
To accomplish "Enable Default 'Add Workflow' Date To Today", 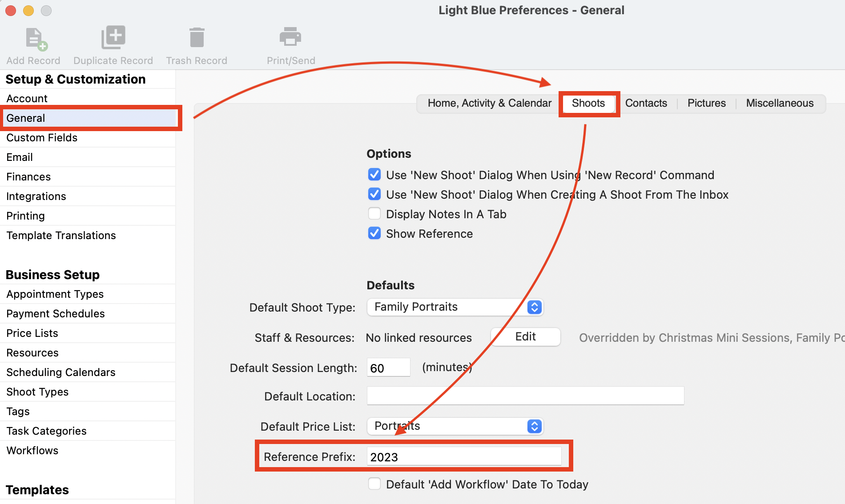I will coord(374,484).
